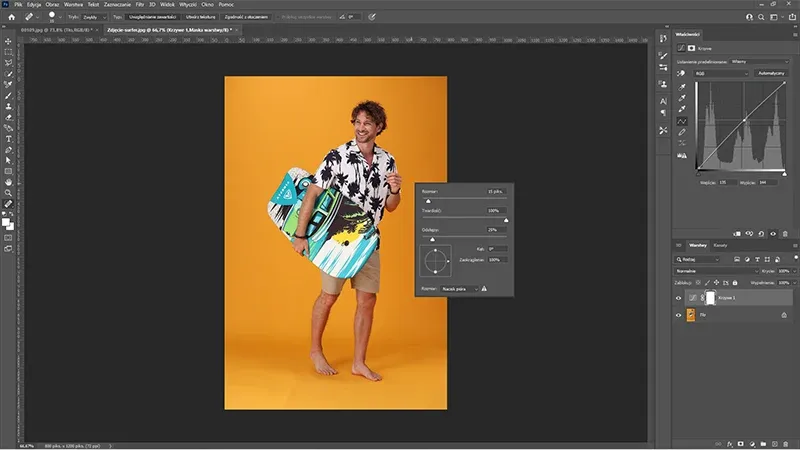Select the Zgodność z otoczeniem type button
800x450 pixels.
click(246, 17)
